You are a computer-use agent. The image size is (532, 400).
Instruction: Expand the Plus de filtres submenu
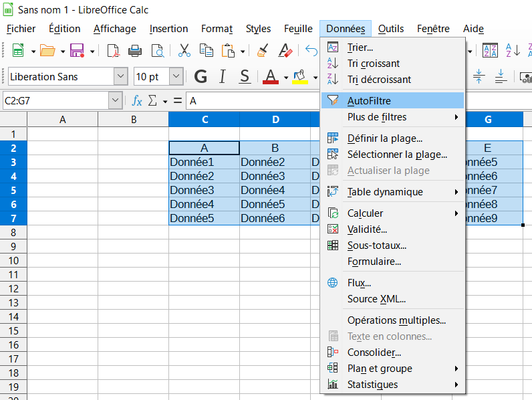pos(393,117)
